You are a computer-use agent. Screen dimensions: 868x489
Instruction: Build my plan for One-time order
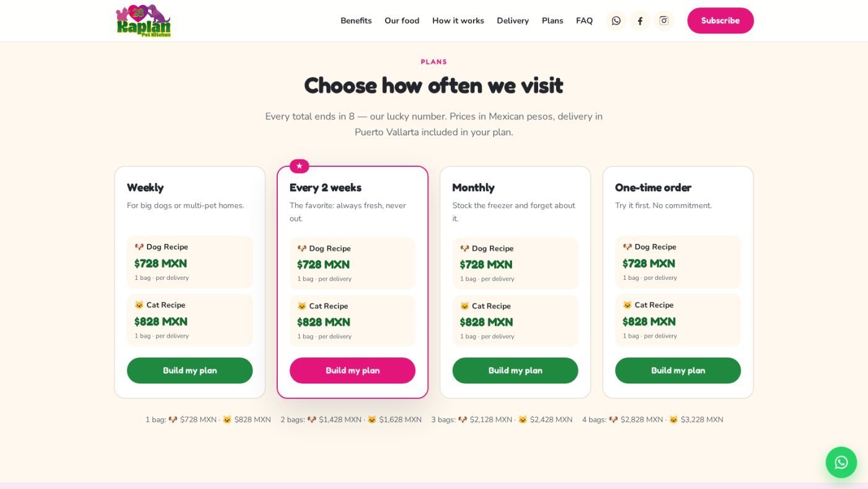click(x=678, y=370)
